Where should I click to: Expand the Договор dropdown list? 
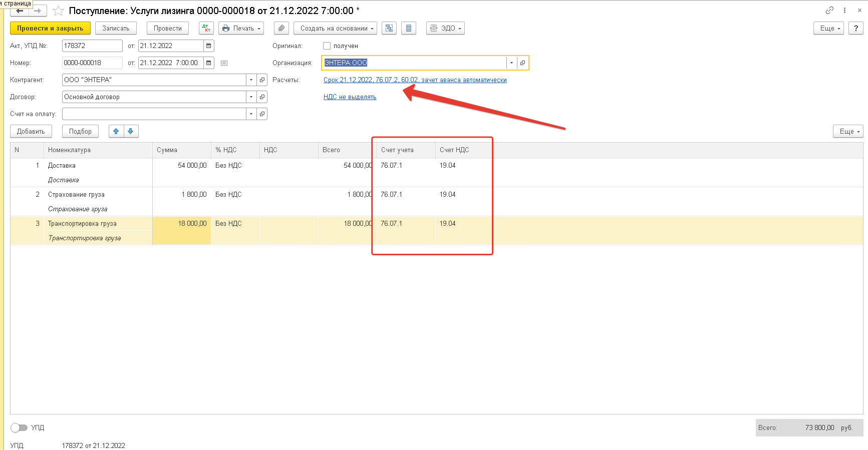(251, 97)
